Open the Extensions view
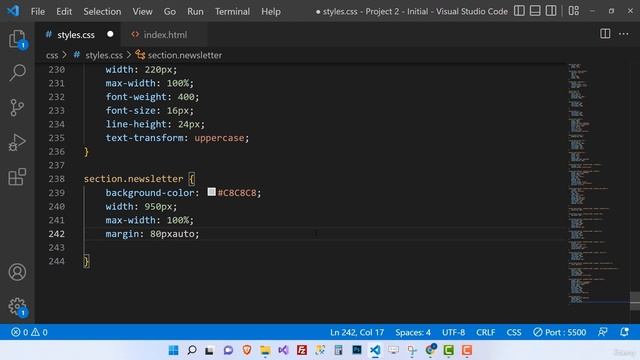This screenshot has width=640, height=360. (17, 177)
